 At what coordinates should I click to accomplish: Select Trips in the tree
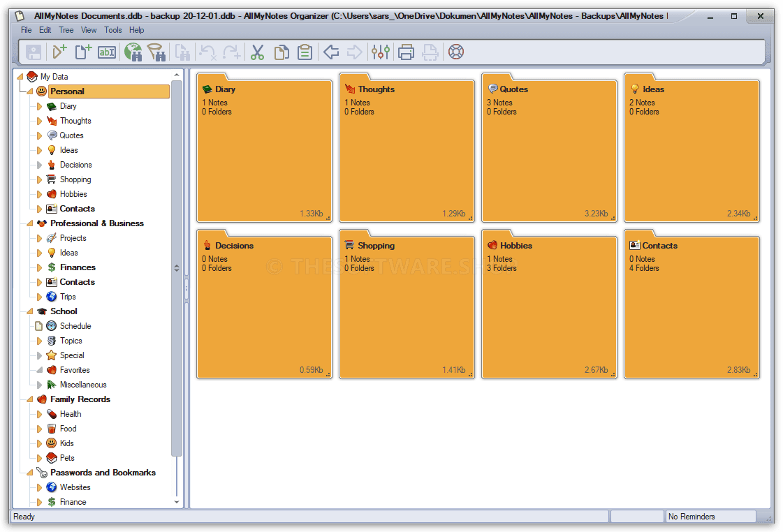point(68,297)
